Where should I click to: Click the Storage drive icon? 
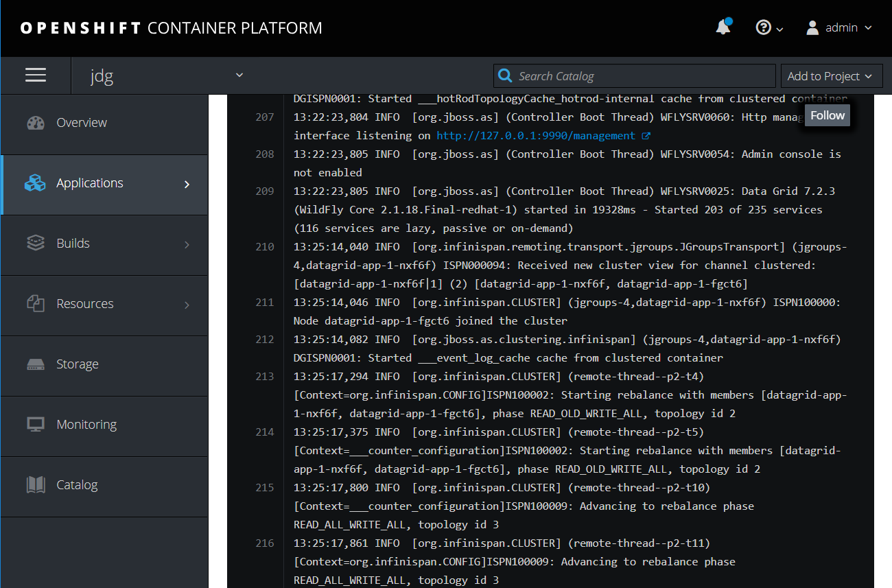coord(36,364)
